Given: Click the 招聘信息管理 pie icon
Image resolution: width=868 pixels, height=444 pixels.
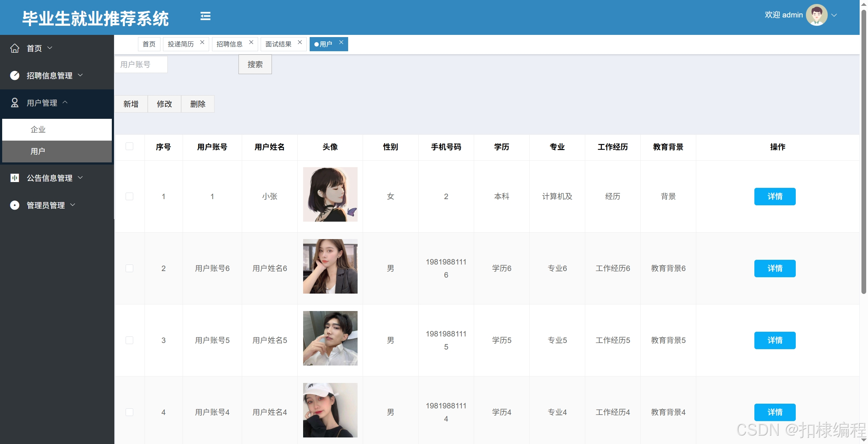Looking at the screenshot, I should [15, 75].
